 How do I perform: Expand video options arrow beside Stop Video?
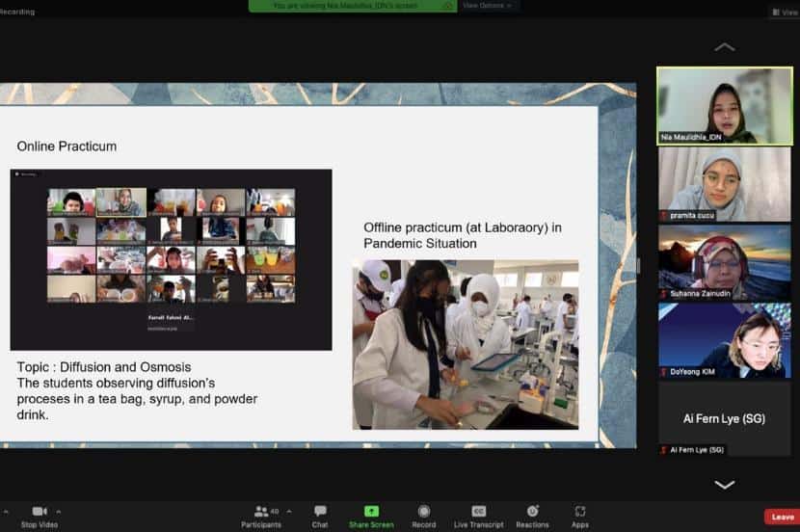pyautogui.click(x=59, y=511)
